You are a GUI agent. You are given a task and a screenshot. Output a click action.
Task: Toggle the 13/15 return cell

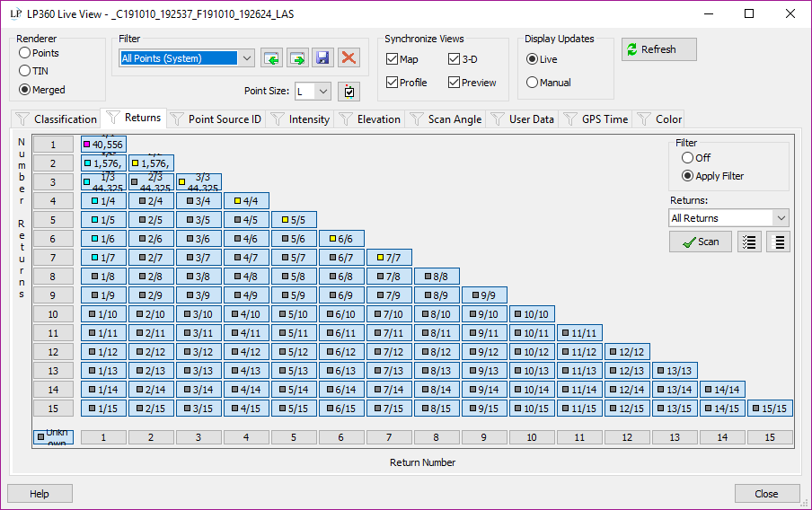tap(675, 409)
